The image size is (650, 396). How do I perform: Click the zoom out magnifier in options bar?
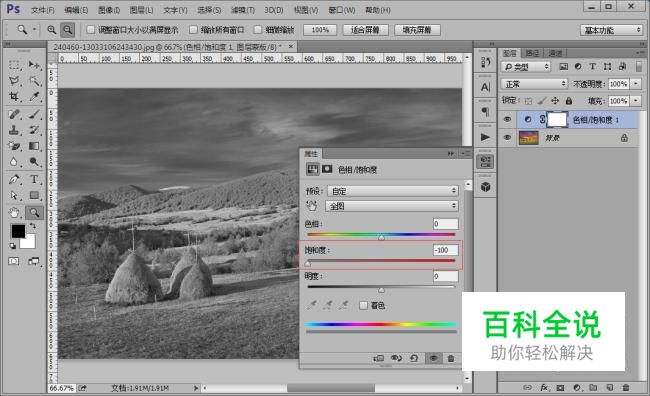68,29
